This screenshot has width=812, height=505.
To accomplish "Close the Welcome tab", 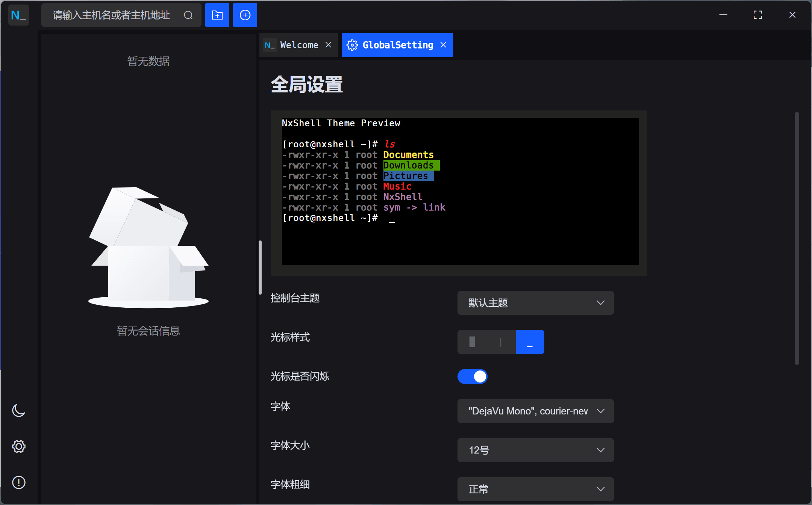I will pos(328,45).
